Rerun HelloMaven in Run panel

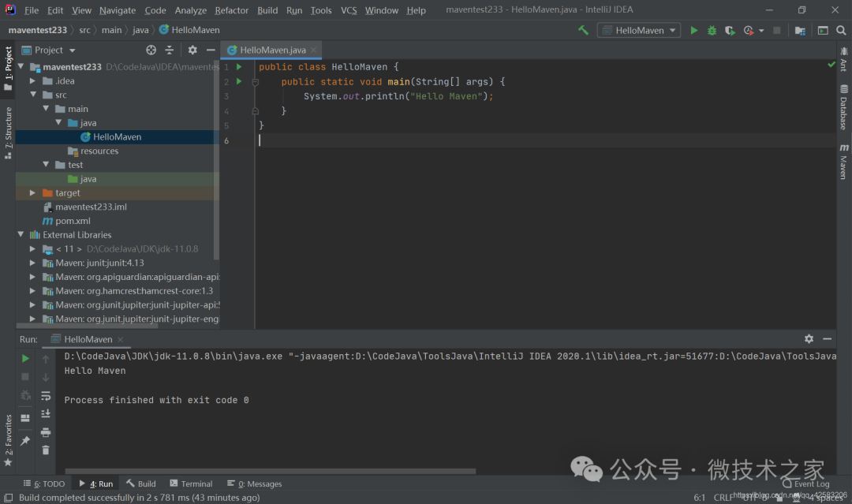click(25, 358)
